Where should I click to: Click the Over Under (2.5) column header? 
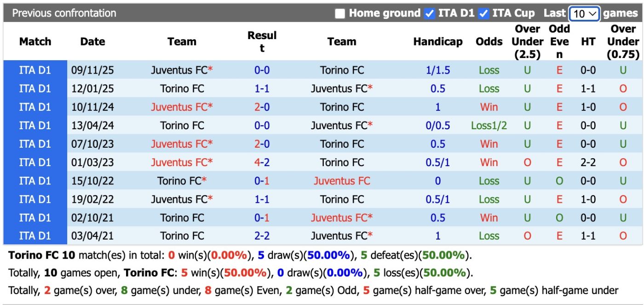point(527,41)
